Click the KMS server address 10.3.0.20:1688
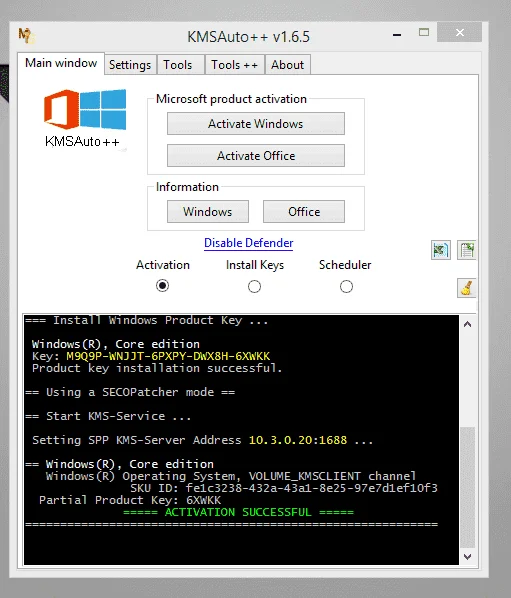Screen dimensions: 511x598 [298, 440]
